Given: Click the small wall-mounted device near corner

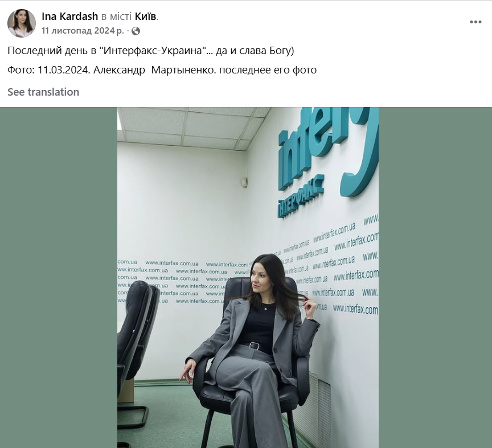Looking at the screenshot, I should click(244, 182).
